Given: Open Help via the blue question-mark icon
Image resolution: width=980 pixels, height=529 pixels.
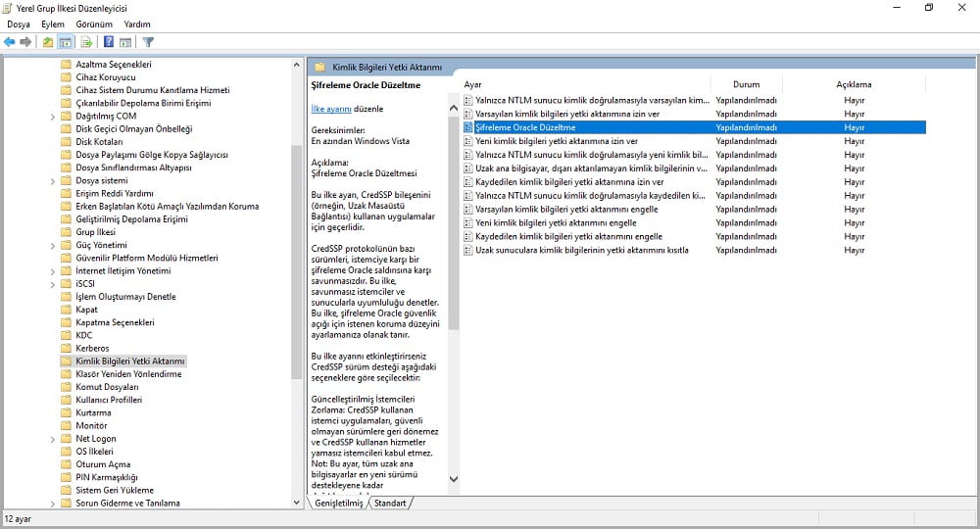Looking at the screenshot, I should (x=109, y=42).
